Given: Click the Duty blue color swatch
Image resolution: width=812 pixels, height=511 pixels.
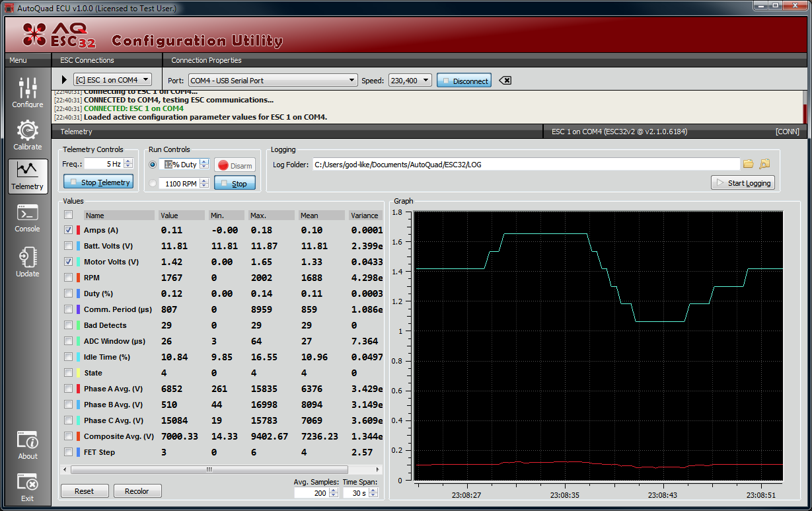Looking at the screenshot, I should (x=79, y=294).
